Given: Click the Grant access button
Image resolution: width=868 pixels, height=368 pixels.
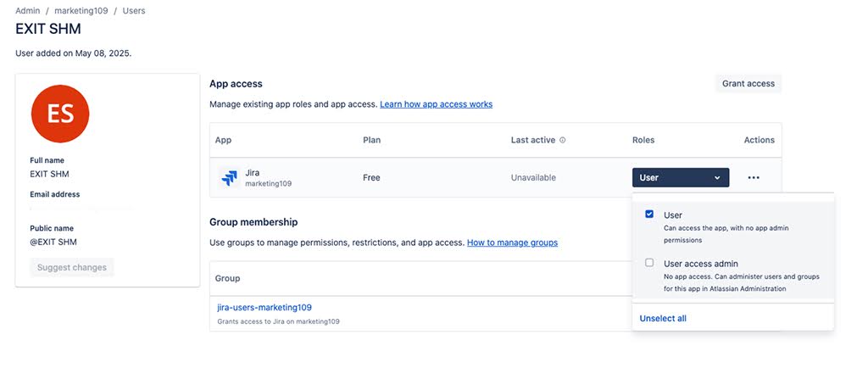Looking at the screenshot, I should point(748,84).
